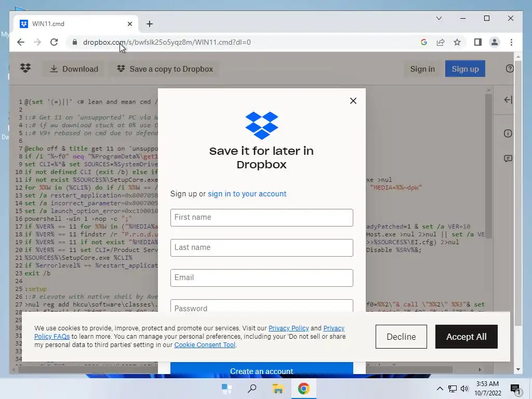Click Save a copy to Dropbox
532x399 pixels.
point(165,69)
